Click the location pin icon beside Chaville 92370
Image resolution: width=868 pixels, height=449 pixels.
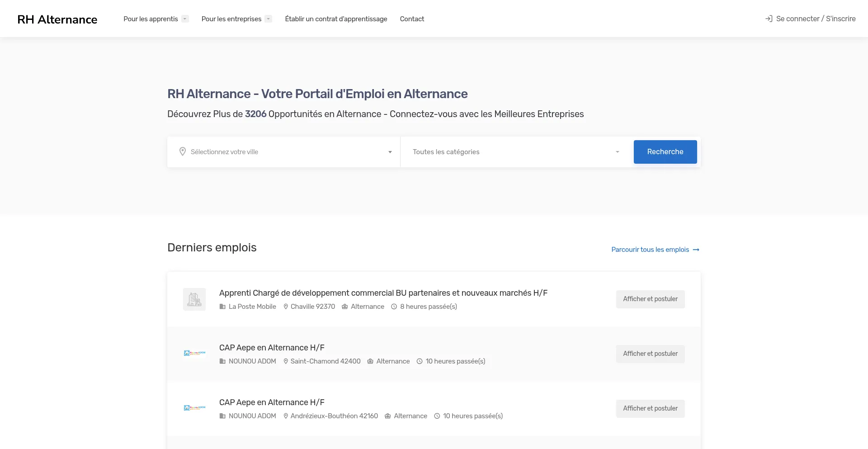click(286, 307)
